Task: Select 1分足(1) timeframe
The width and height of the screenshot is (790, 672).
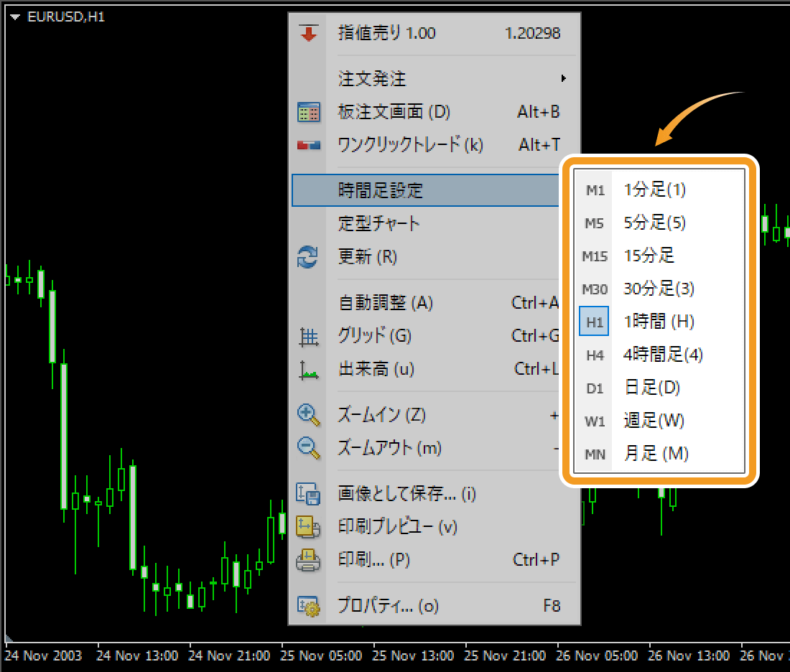Action: (659, 190)
